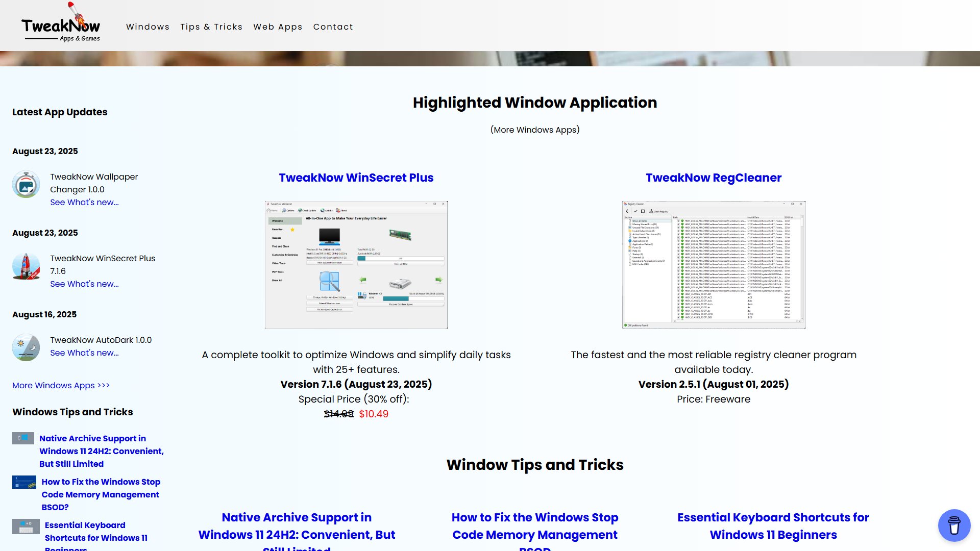The height and width of the screenshot is (551, 980).
Task: Click the Price: Freeware text
Action: pyautogui.click(x=713, y=399)
